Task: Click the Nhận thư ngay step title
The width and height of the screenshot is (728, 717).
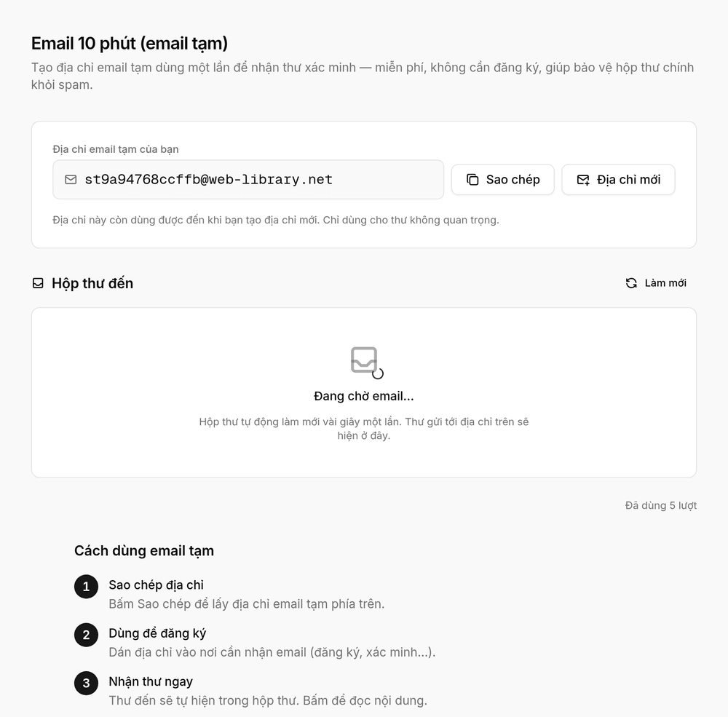Action: click(x=151, y=681)
